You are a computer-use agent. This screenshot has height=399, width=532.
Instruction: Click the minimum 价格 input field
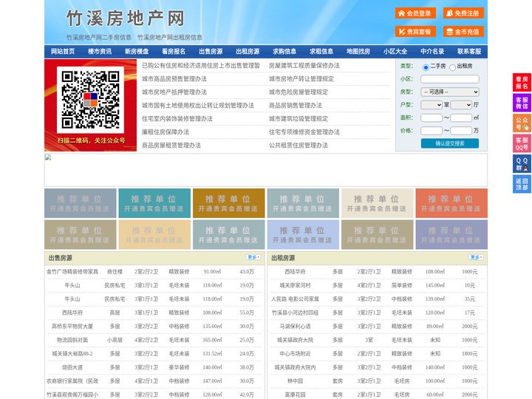(432, 131)
